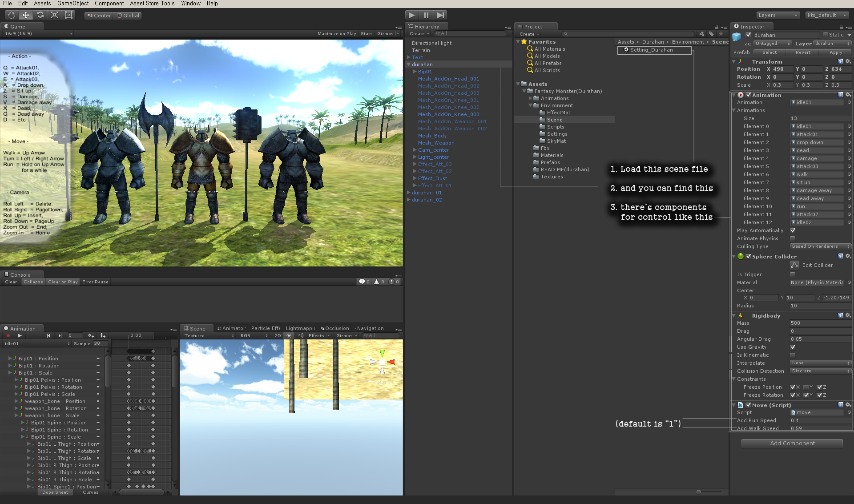Open Rigidbody component gear menu
This screenshot has width=854, height=504.
tap(848, 315)
